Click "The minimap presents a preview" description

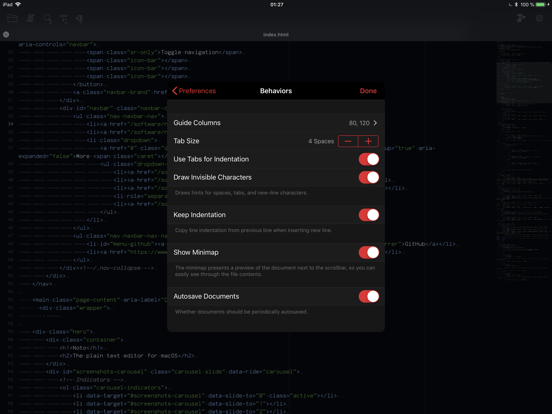275,271
